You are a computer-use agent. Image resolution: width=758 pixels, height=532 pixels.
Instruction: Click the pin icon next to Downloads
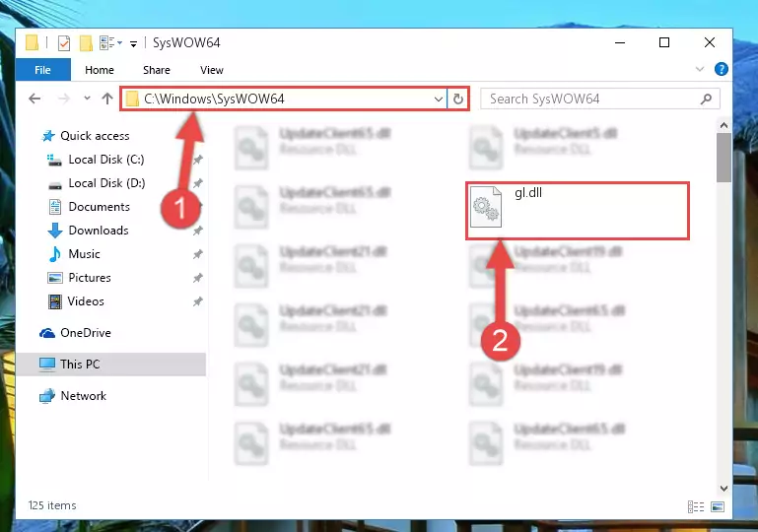pyautogui.click(x=198, y=231)
